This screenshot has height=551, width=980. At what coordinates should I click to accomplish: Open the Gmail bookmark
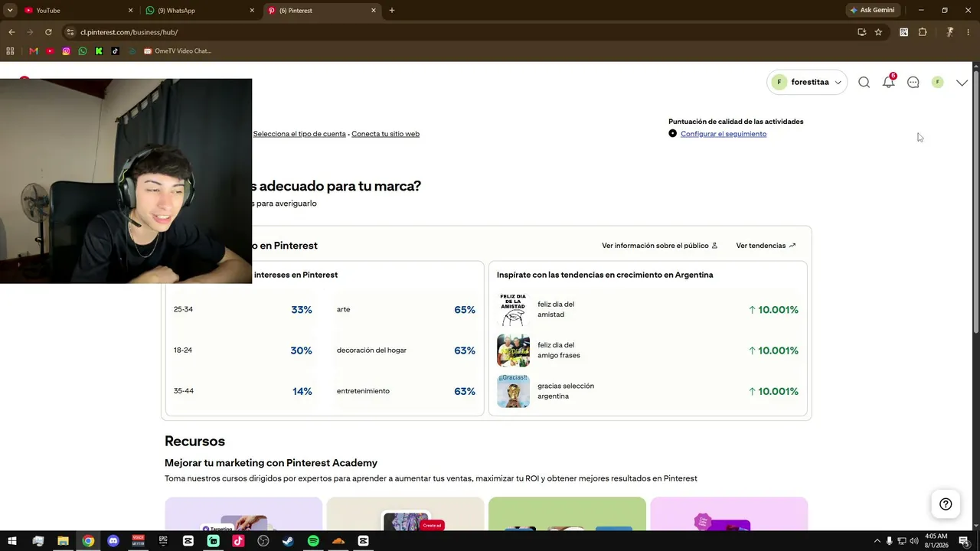[x=34, y=51]
